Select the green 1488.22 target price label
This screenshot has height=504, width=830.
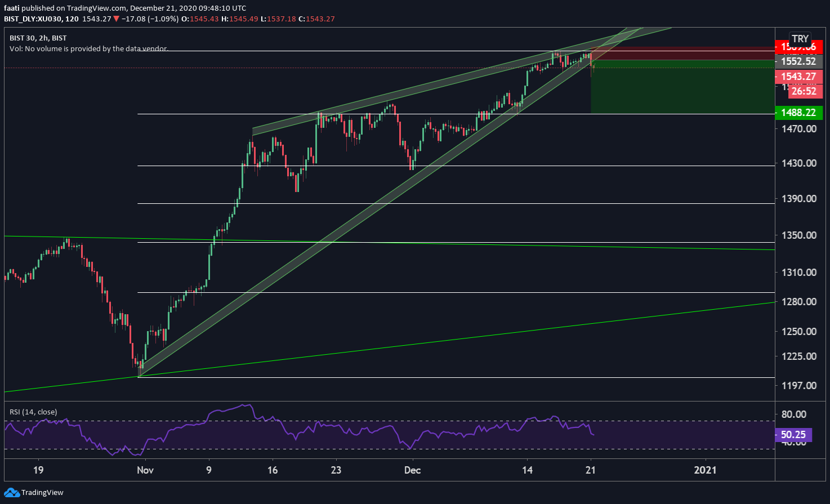pyautogui.click(x=798, y=113)
